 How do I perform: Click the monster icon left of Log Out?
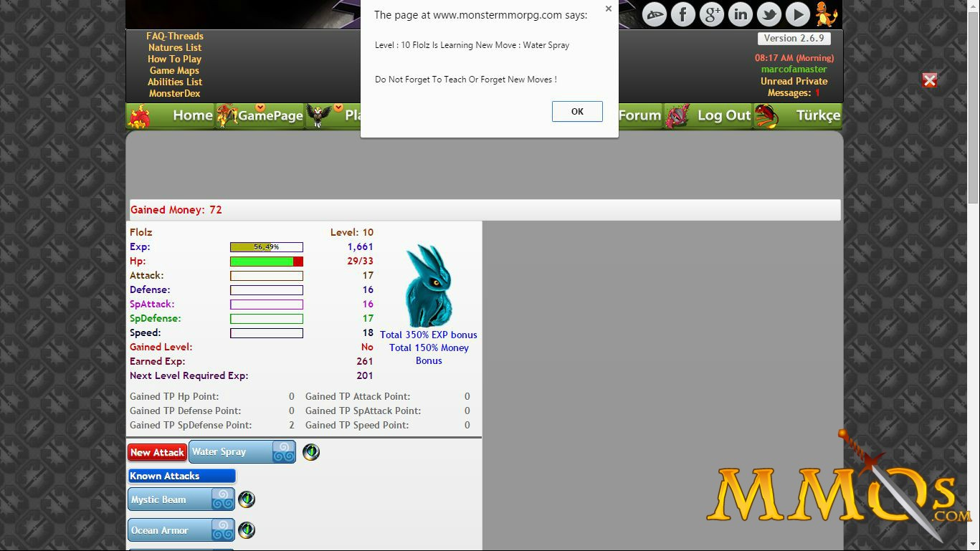point(677,116)
